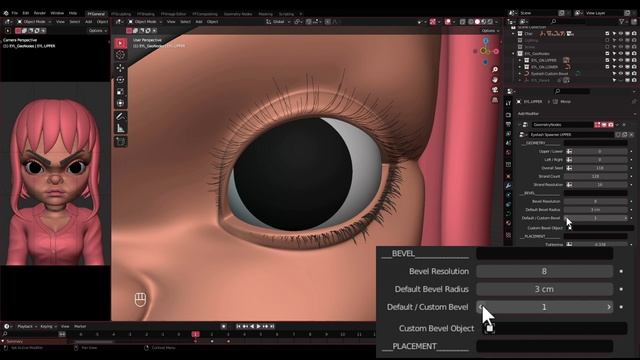Click the Render properties tab icon
Viewport: 640px width, 360px height.
click(508, 115)
